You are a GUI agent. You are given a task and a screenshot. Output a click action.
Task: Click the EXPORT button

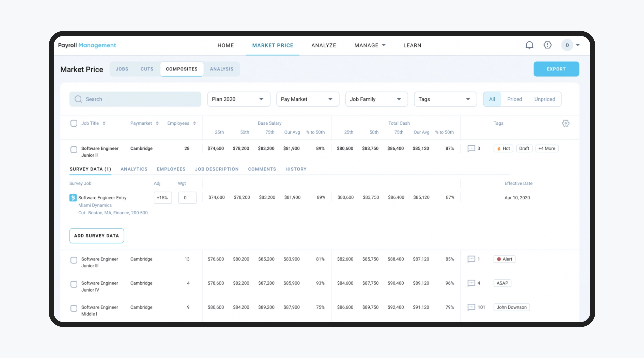click(x=556, y=69)
